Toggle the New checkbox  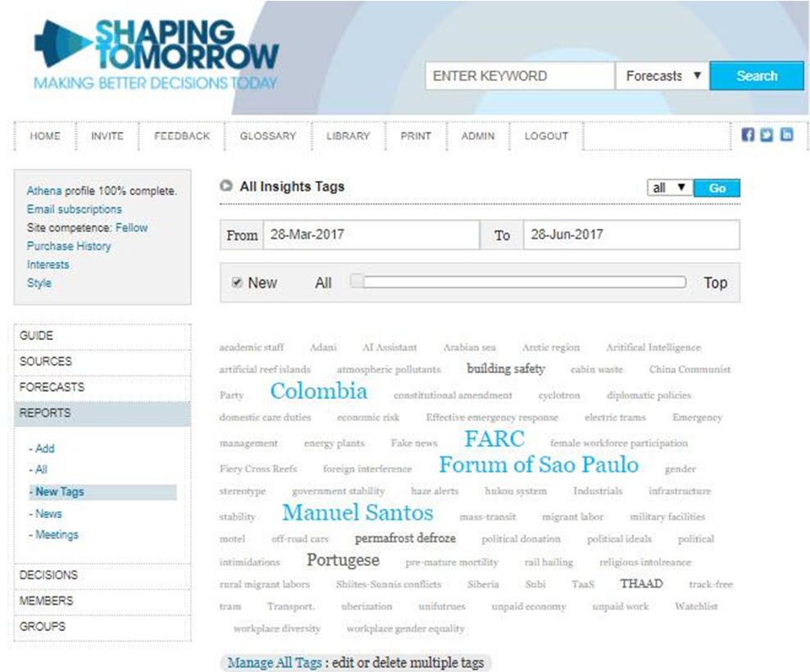point(237,282)
